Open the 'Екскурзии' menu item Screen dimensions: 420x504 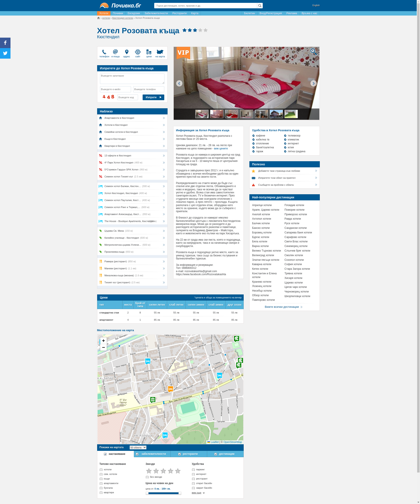coord(134,13)
